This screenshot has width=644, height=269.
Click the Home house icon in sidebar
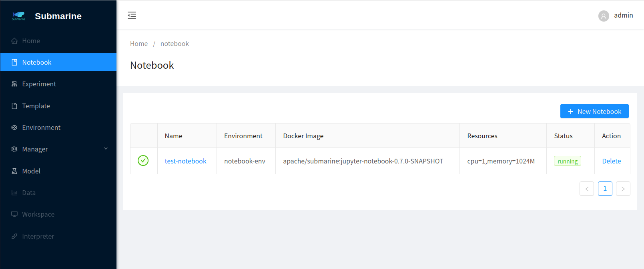click(14, 41)
